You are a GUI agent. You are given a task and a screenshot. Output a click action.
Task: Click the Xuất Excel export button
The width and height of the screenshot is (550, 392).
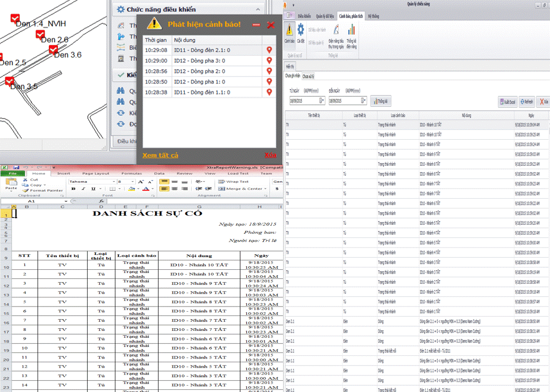pos(507,101)
